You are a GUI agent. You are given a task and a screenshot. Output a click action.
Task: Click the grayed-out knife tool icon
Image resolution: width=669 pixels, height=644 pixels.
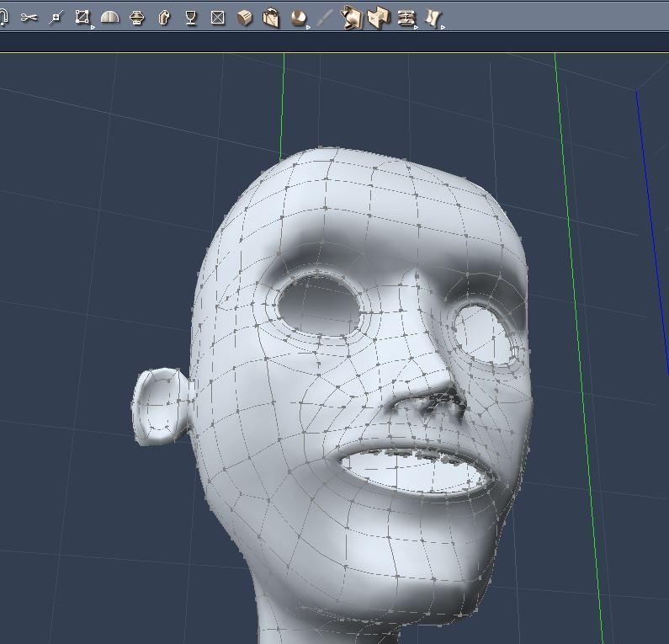pyautogui.click(x=325, y=17)
